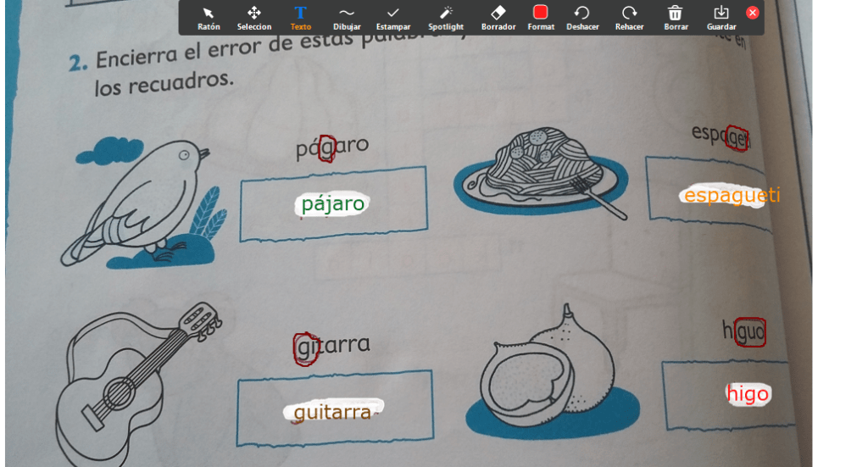
Task: Activate the Texto text tool
Action: (x=300, y=18)
